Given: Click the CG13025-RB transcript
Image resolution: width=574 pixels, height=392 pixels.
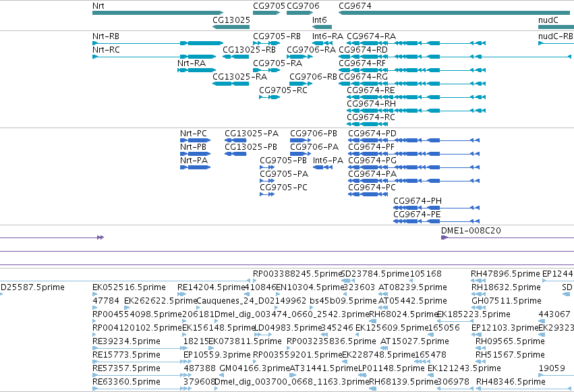Looking at the screenshot, I should point(236,57).
